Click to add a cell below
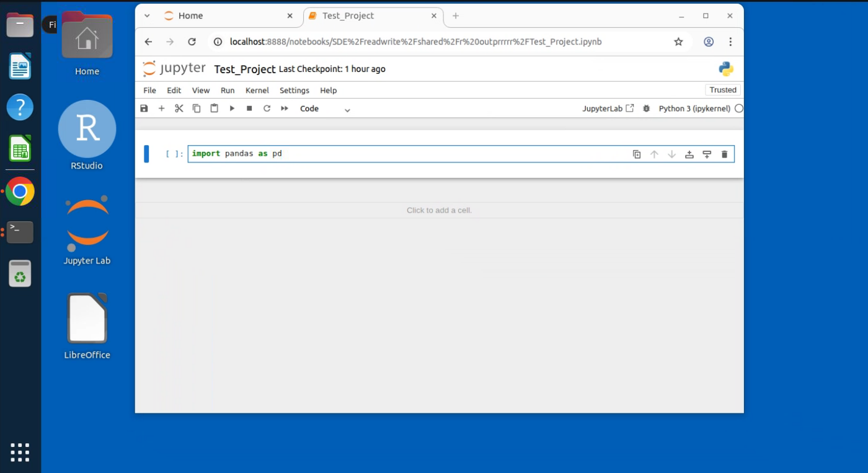Image resolution: width=868 pixels, height=473 pixels. coord(439,210)
